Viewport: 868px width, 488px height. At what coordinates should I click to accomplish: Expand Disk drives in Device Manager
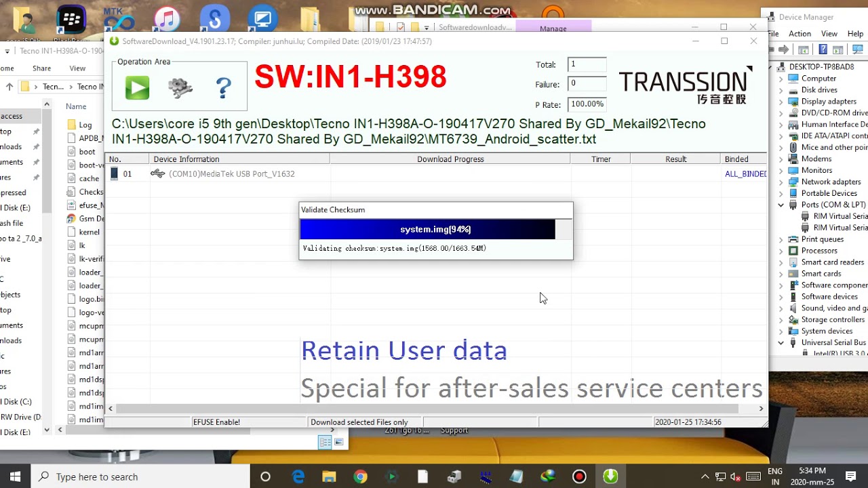point(781,89)
